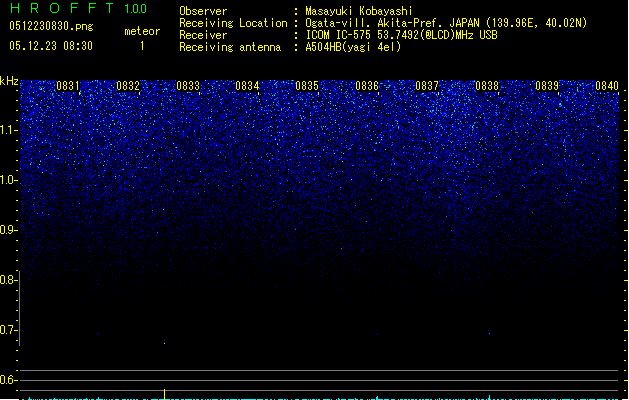The width and height of the screenshot is (629, 400).
Task: Click the observer name Masayuki Kobayashi
Action: coord(359,11)
